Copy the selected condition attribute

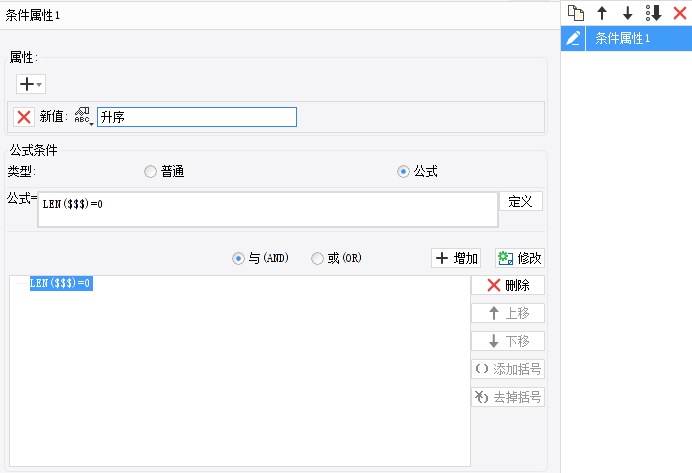point(576,13)
